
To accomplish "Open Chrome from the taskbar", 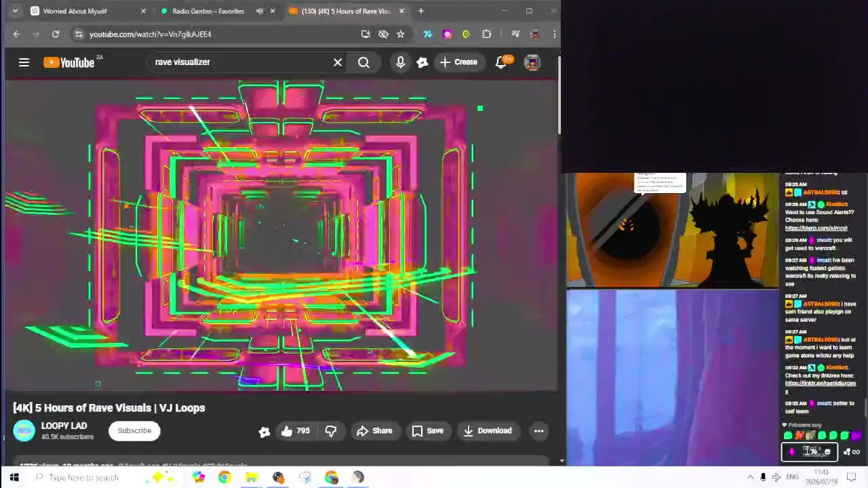I will (x=224, y=478).
